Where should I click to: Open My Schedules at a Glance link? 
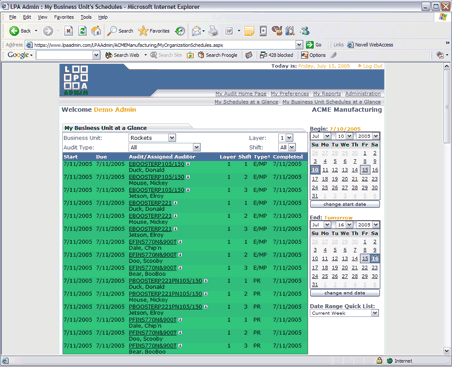[246, 102]
